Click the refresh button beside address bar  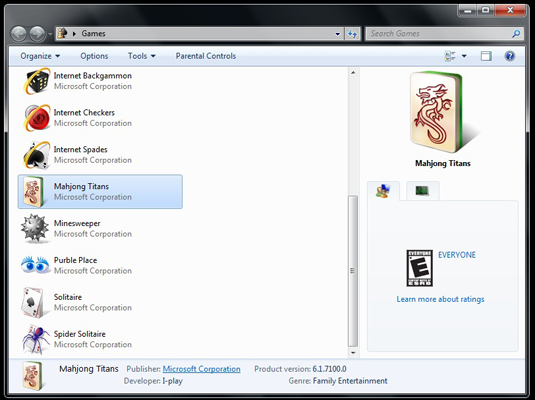click(x=352, y=34)
